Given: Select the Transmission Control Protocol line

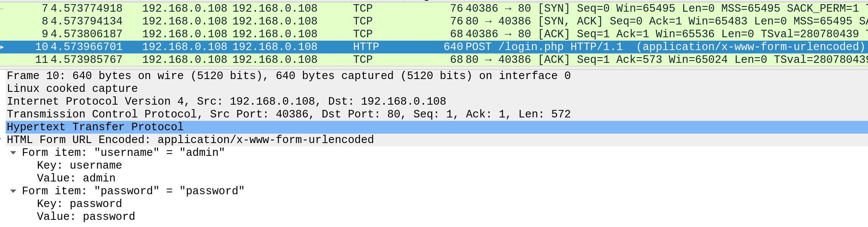Looking at the screenshot, I should click(289, 114).
